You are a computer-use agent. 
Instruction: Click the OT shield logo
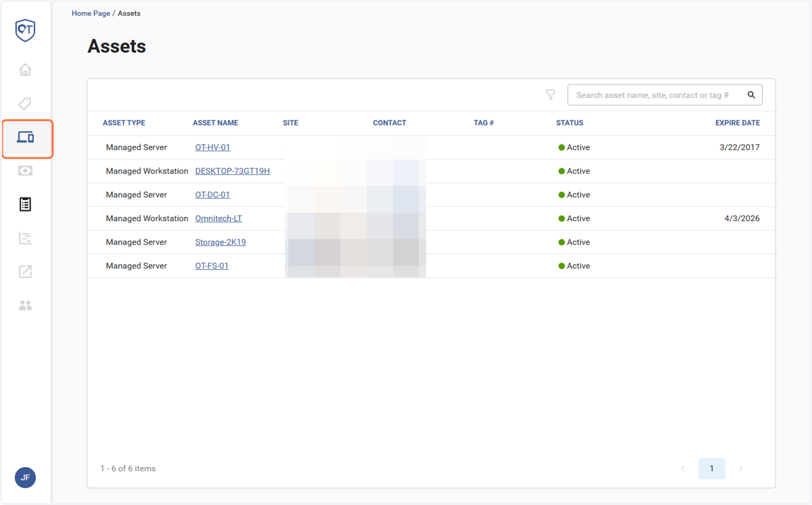[x=25, y=30]
